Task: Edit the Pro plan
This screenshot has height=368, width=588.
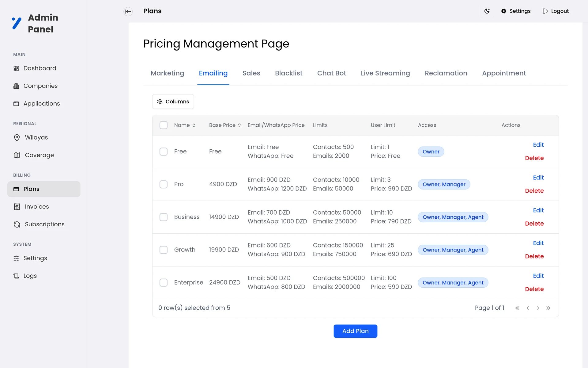Action: tap(538, 178)
